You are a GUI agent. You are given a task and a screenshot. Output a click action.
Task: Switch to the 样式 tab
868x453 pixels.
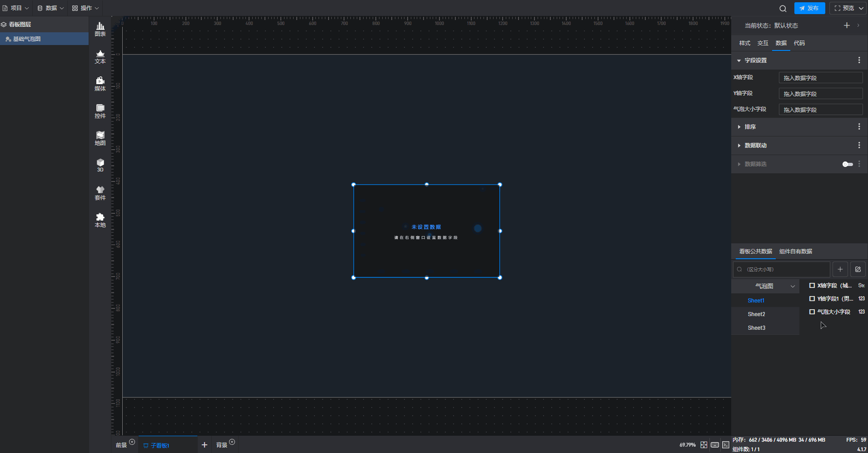744,43
